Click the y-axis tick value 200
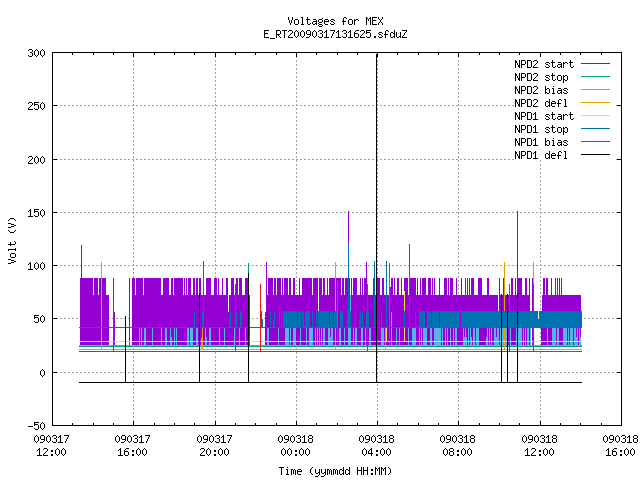Viewport: 640px width, 480px height. click(36, 160)
